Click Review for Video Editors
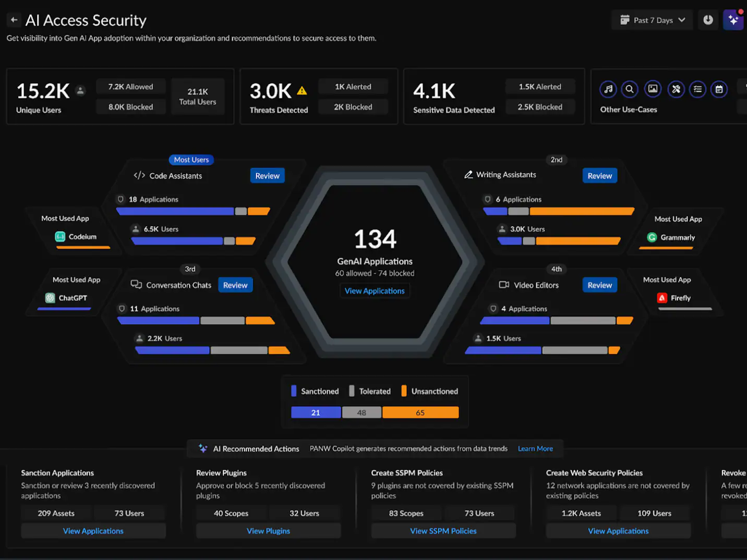 [x=599, y=285]
